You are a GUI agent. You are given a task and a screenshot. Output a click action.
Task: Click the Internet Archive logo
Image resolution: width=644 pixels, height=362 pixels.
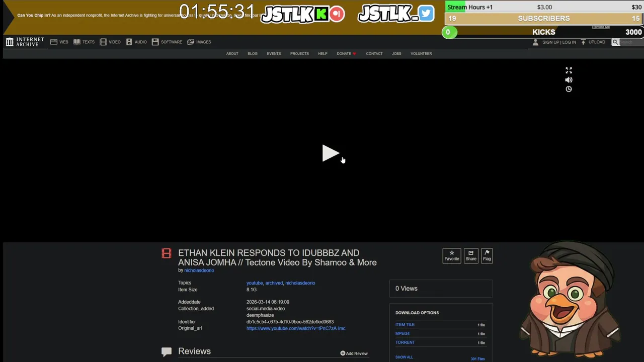(25, 42)
